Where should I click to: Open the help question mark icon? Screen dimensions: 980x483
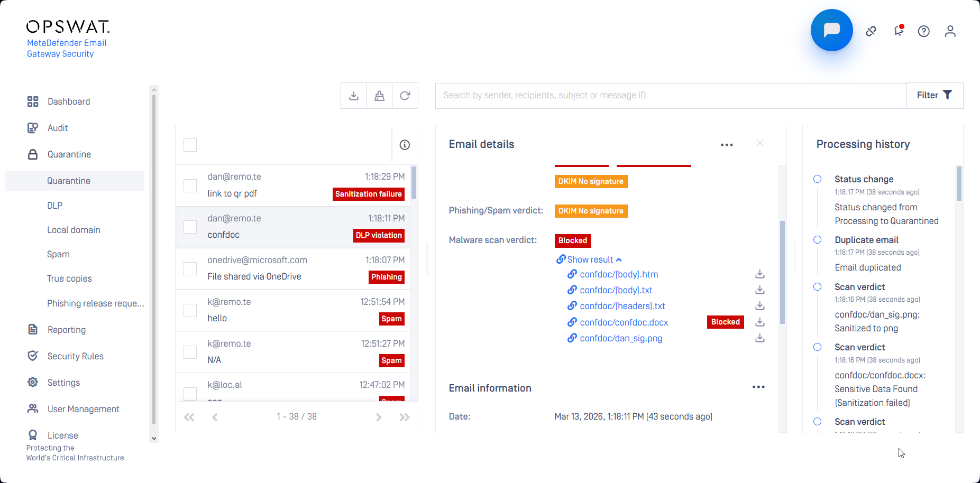(x=923, y=31)
